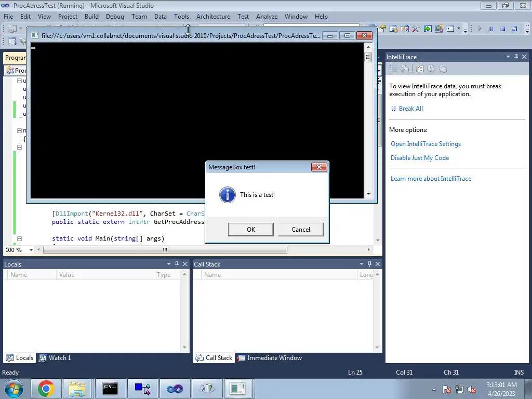
Task: Collapse the namespace outline box
Action: pos(19,130)
